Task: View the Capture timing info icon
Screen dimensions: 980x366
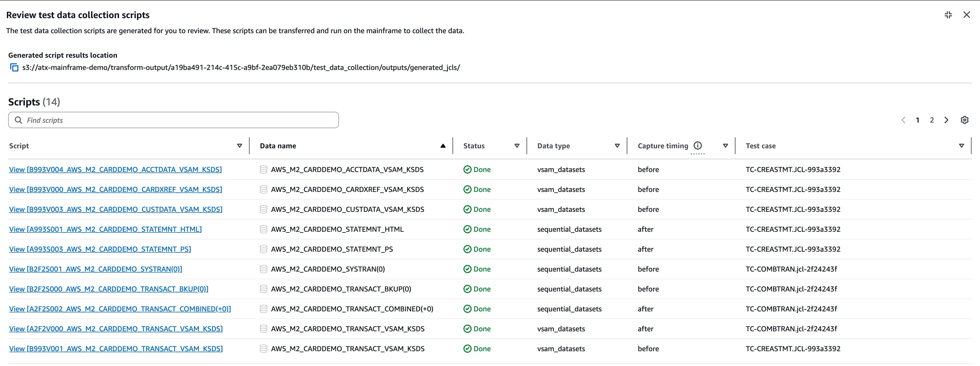Action: pyautogui.click(x=698, y=145)
